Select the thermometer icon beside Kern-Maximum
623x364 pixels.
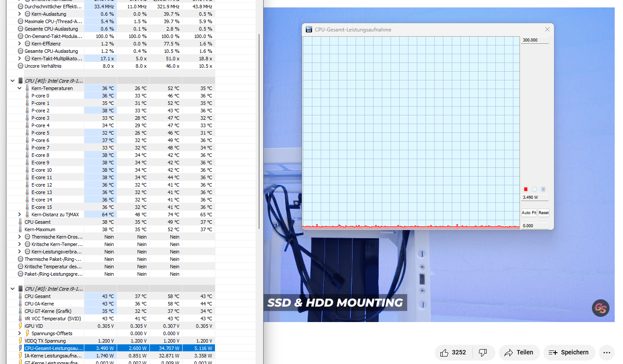(20, 229)
